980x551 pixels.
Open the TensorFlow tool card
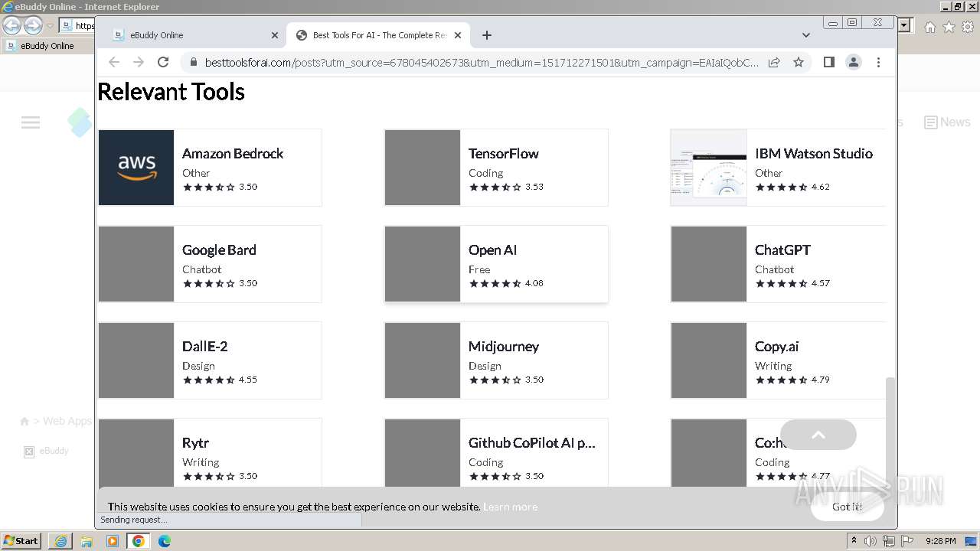[x=496, y=168]
